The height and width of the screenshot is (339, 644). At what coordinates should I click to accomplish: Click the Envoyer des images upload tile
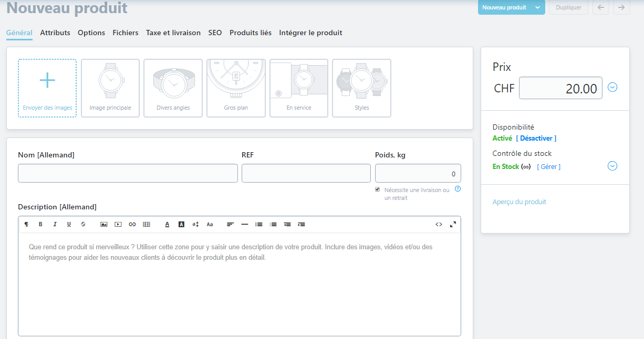point(47,88)
